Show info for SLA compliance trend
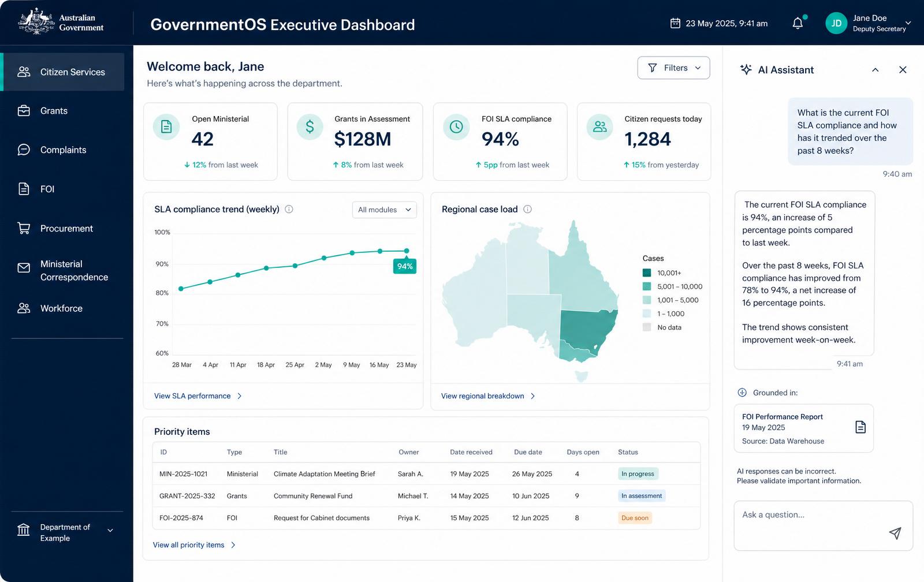The image size is (924, 582). point(289,209)
